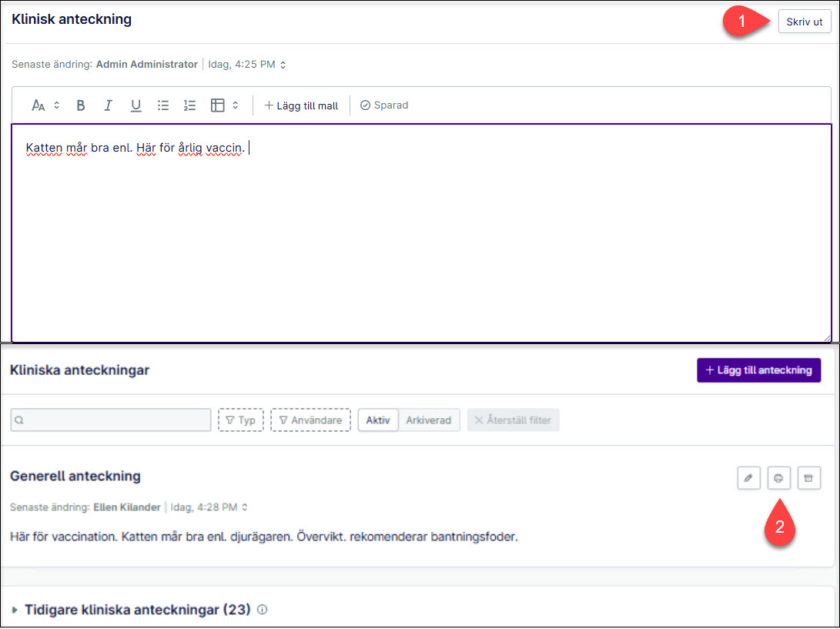This screenshot has height=629, width=840.
Task: Toggle bold formatting
Action: (81, 105)
